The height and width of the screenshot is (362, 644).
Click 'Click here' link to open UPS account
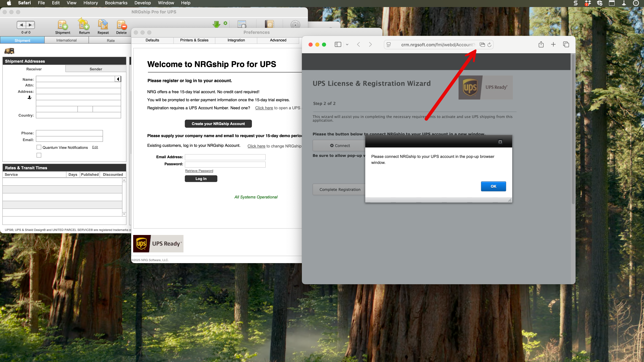click(x=264, y=108)
